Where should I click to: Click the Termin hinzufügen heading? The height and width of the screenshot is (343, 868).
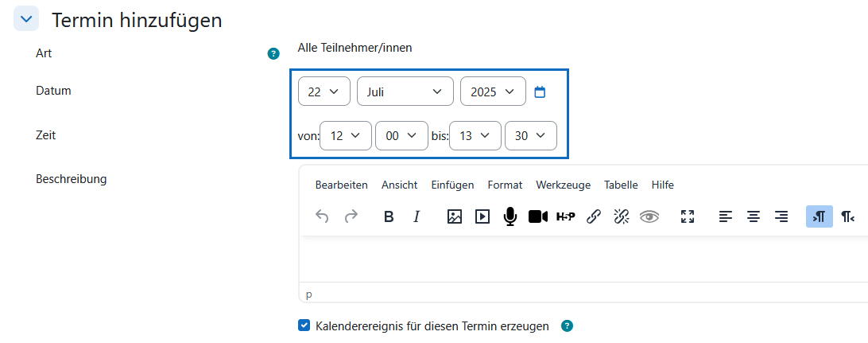point(138,20)
